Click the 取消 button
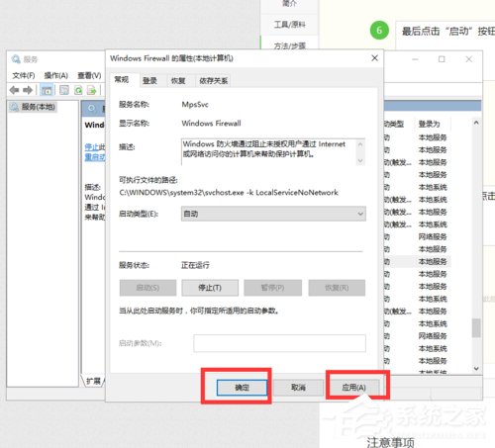Viewport: 495px width, 448px height. (x=298, y=388)
